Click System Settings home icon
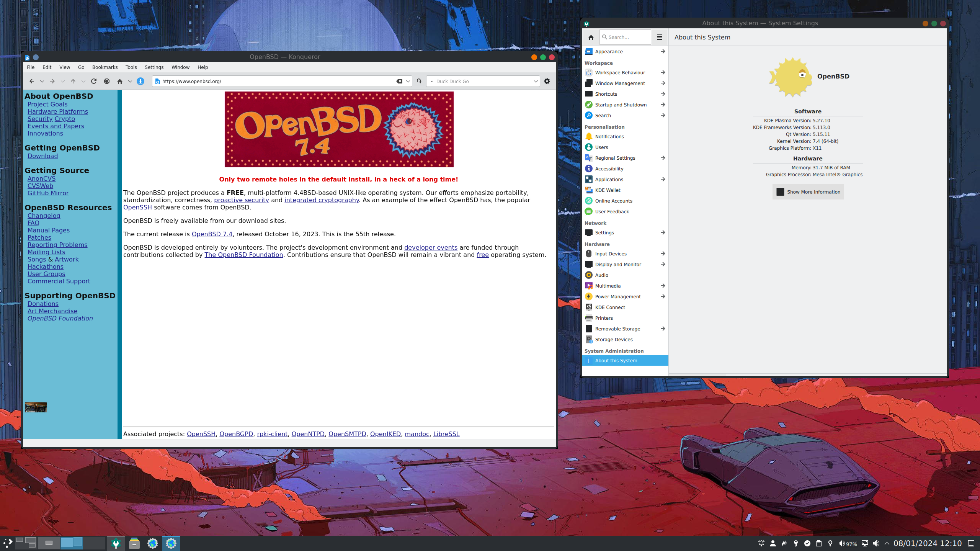980x551 pixels. (x=591, y=37)
